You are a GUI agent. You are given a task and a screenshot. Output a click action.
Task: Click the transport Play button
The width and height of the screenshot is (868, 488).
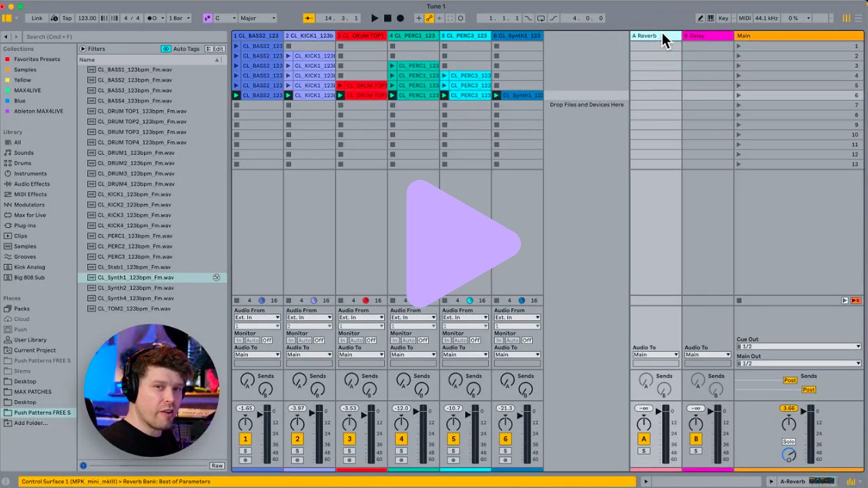coord(374,18)
